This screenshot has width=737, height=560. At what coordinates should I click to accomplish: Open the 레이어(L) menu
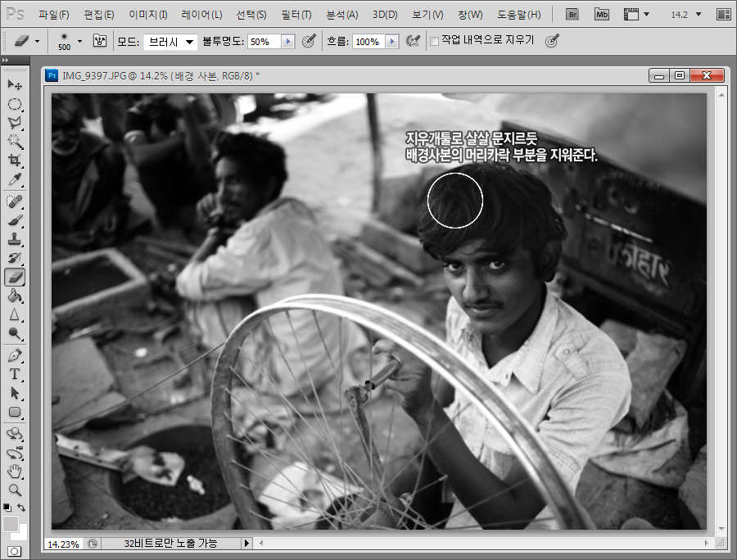click(x=201, y=15)
